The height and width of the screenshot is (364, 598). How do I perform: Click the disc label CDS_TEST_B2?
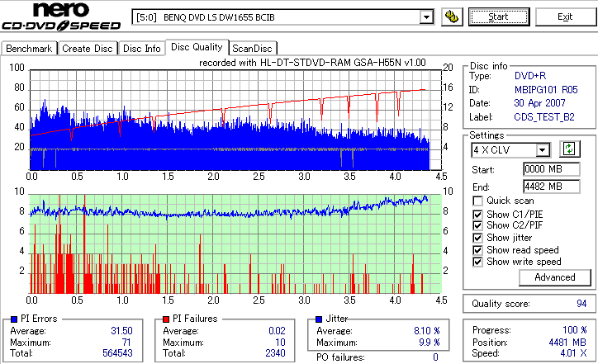coord(544,117)
